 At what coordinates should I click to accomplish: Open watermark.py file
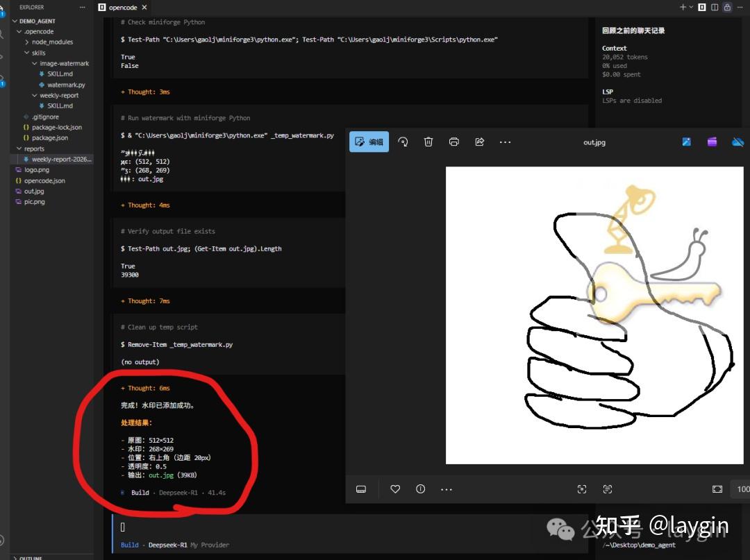tap(66, 85)
